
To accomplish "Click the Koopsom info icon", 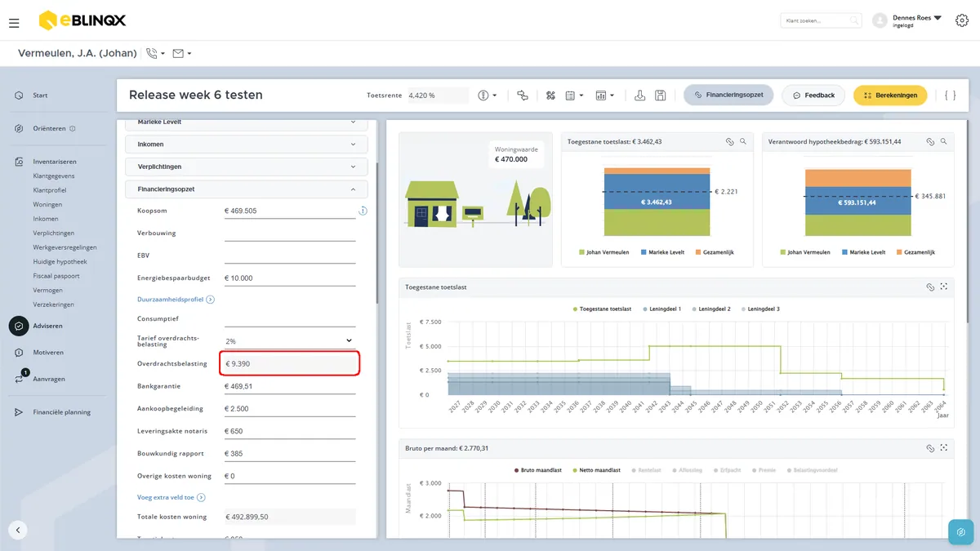I will [x=363, y=211].
